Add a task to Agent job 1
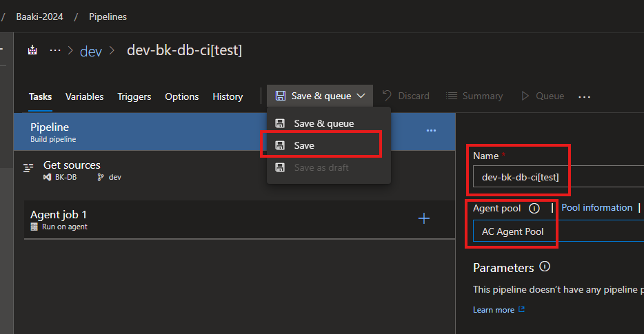The image size is (644, 334). click(424, 218)
